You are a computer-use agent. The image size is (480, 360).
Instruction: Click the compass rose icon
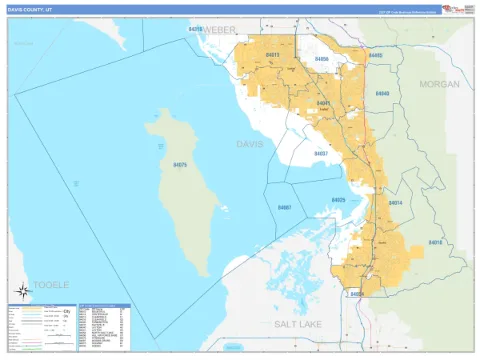23,290
